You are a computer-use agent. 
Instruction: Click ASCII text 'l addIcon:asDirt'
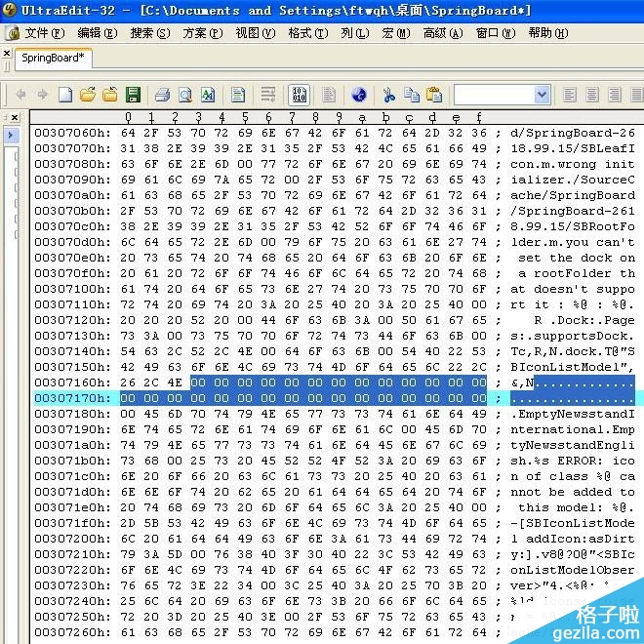point(573,539)
